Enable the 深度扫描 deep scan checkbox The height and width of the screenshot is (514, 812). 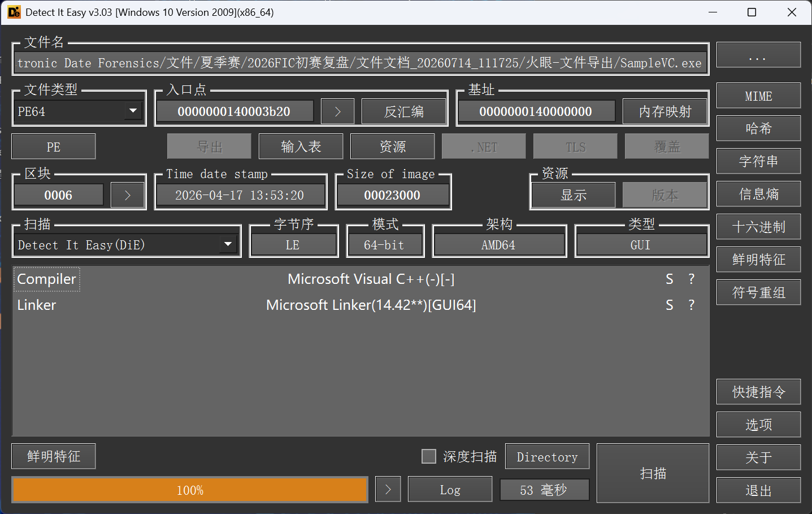pyautogui.click(x=429, y=456)
